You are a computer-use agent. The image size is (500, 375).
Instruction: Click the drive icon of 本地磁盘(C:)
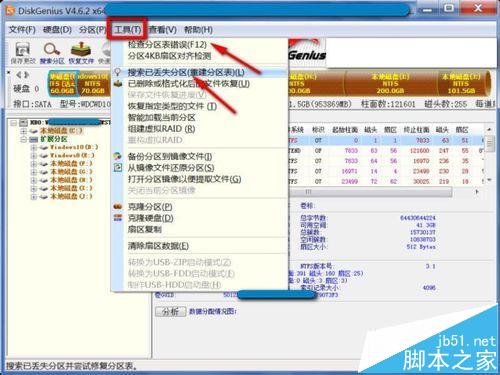[34, 131]
